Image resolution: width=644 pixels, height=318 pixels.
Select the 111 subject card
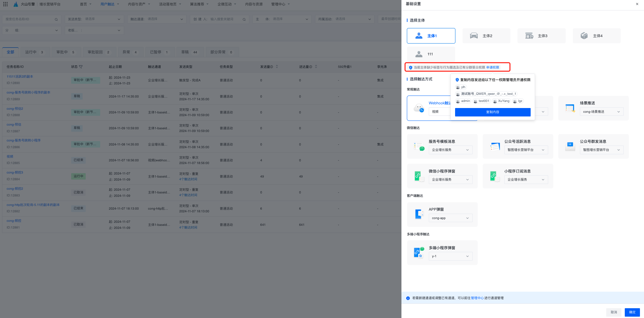click(431, 54)
